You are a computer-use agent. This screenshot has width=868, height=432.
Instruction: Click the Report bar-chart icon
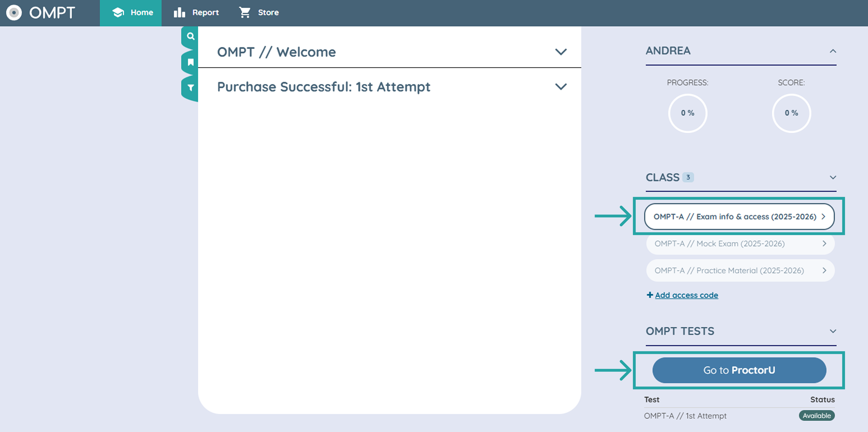(179, 12)
